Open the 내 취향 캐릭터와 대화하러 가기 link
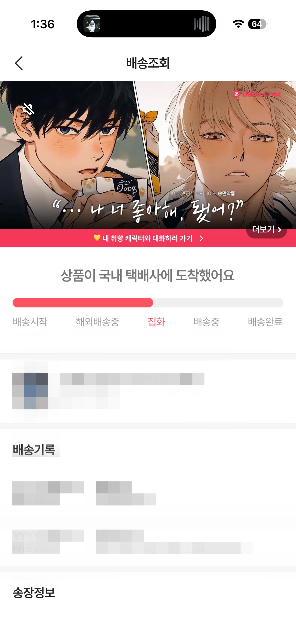296x644 pixels. (148, 238)
